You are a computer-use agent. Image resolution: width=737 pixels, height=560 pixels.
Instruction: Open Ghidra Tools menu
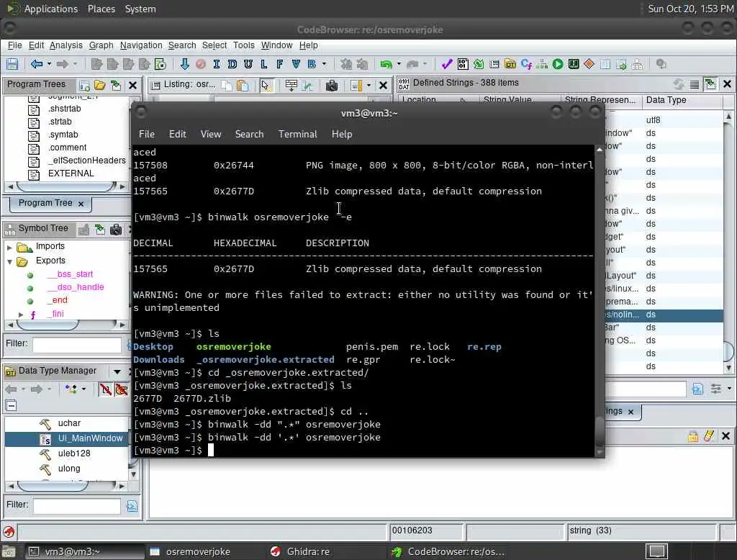[x=243, y=45]
